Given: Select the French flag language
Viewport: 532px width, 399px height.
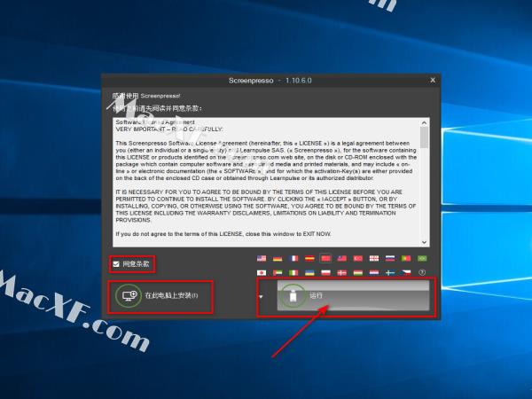Looking at the screenshot, I should click(x=293, y=259).
